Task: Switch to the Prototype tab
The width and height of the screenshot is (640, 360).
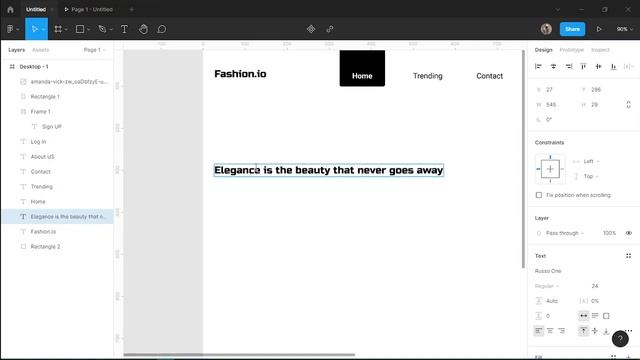Action: [571, 50]
